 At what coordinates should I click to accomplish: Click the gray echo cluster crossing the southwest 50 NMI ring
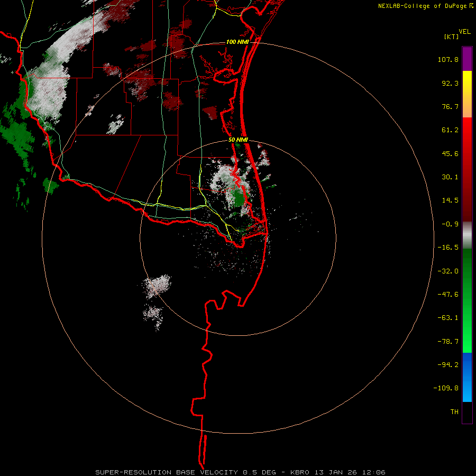click(x=157, y=286)
